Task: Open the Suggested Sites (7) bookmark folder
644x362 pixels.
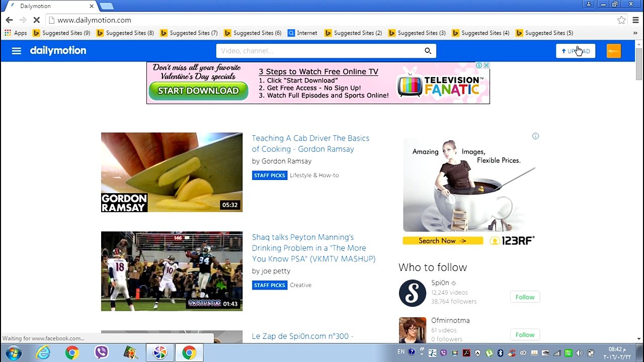Action: (189, 33)
